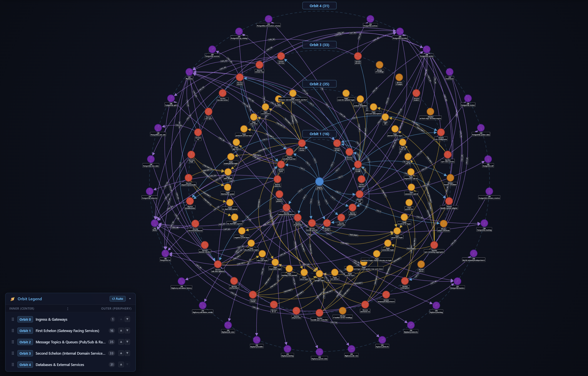Click 'Databases & External Services' legend text

[x=60, y=364]
